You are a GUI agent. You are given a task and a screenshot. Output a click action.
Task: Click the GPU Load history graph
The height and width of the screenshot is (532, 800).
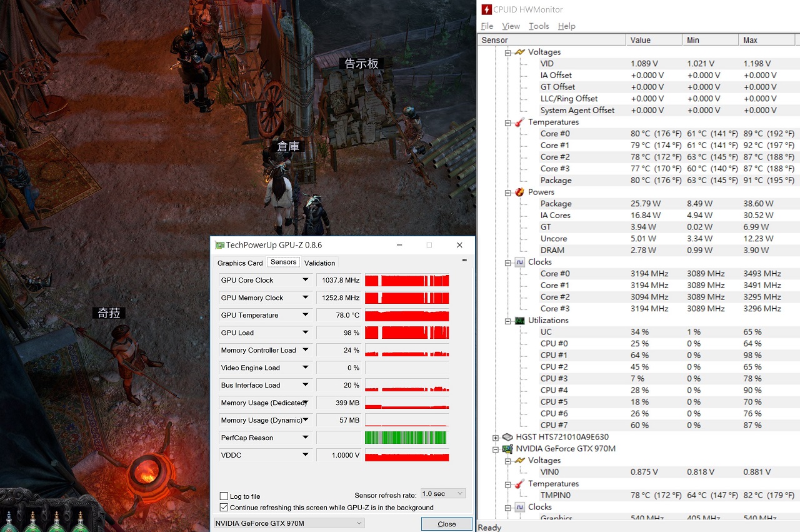coord(407,333)
